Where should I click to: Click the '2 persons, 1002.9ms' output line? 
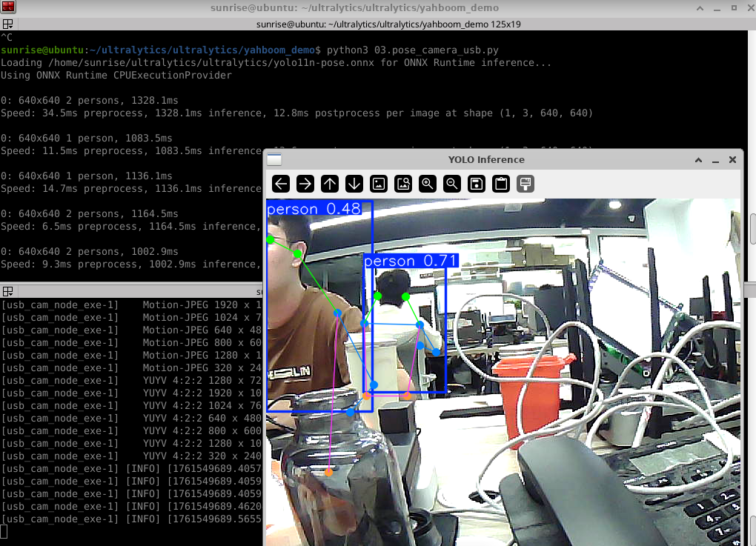89,252
